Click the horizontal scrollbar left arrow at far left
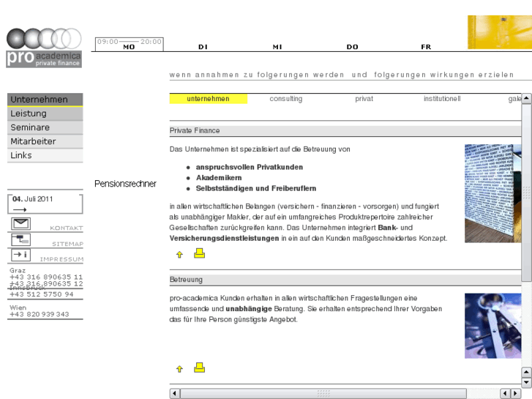This screenshot has width=532, height=399. point(174,394)
